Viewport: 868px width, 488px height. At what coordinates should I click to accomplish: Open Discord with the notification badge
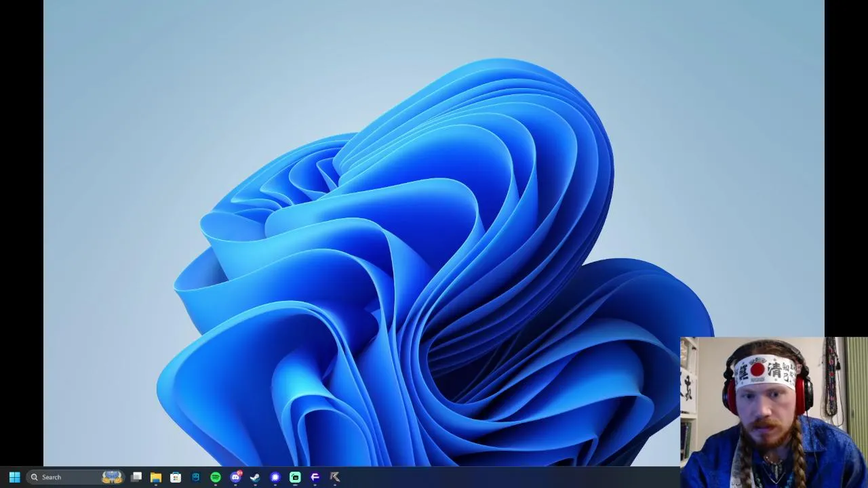tap(235, 477)
